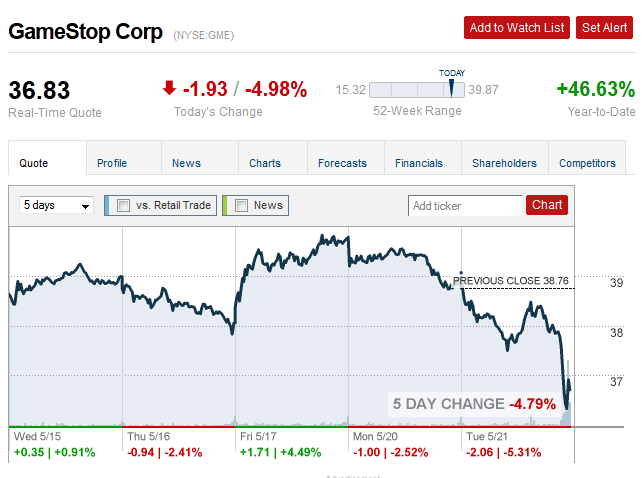Click the Fri 5/17 day label
Viewport: 642px width, 478px height.
pos(260,437)
